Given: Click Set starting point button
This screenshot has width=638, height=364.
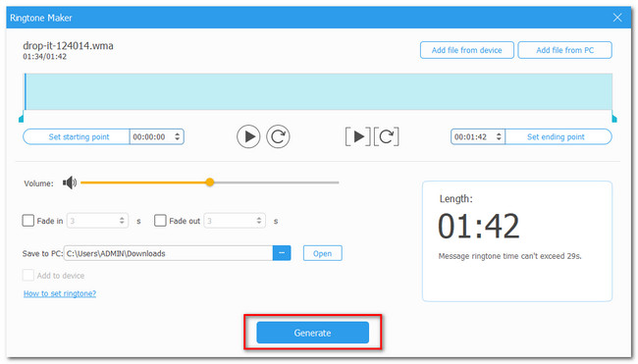Looking at the screenshot, I should tap(77, 137).
